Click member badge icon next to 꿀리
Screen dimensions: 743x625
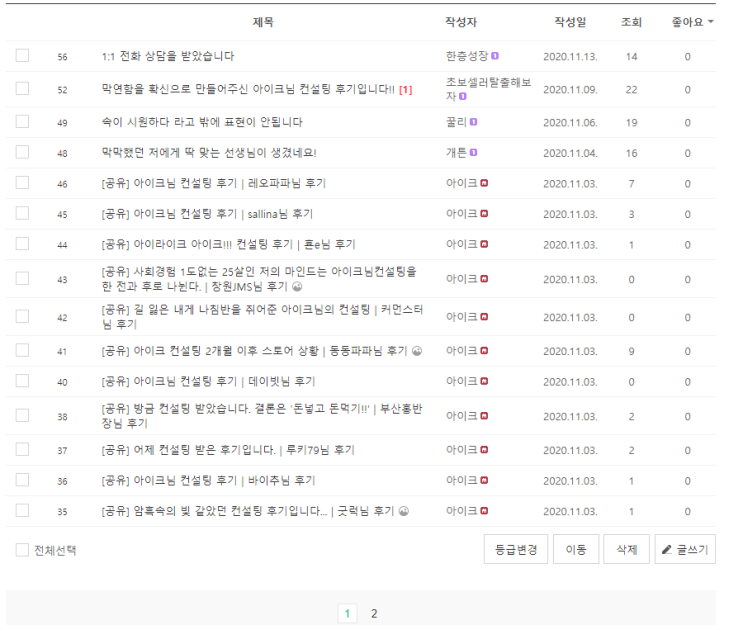point(473,122)
